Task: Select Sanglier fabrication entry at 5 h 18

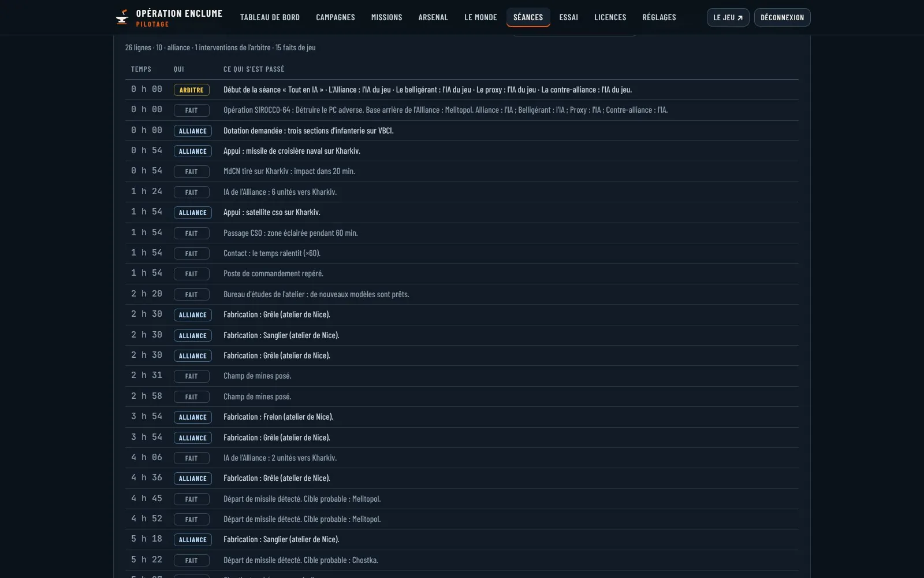Action: [281, 539]
